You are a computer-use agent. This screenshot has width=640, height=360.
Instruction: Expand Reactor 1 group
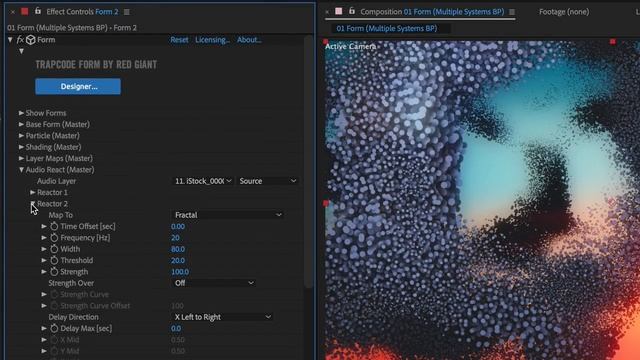click(x=33, y=192)
